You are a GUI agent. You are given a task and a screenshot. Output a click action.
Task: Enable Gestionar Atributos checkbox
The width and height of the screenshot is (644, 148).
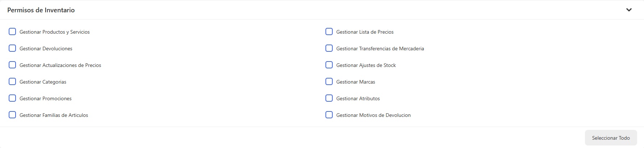pos(329,98)
